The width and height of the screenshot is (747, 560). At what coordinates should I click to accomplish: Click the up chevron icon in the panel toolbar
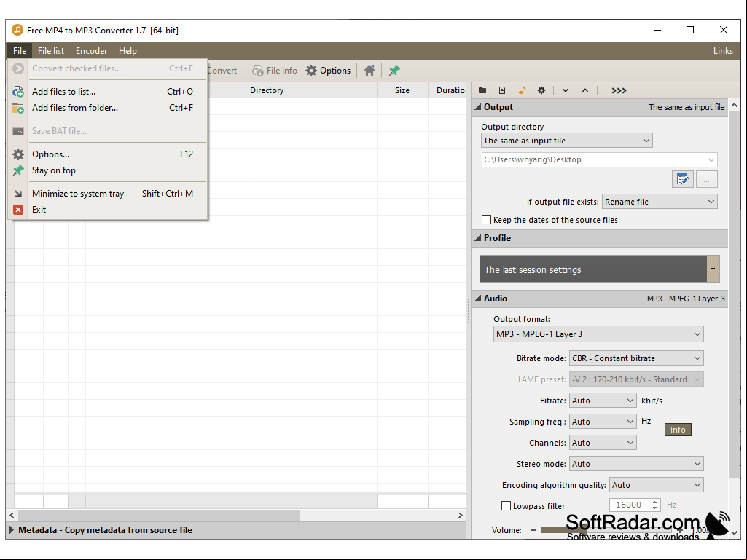[585, 90]
